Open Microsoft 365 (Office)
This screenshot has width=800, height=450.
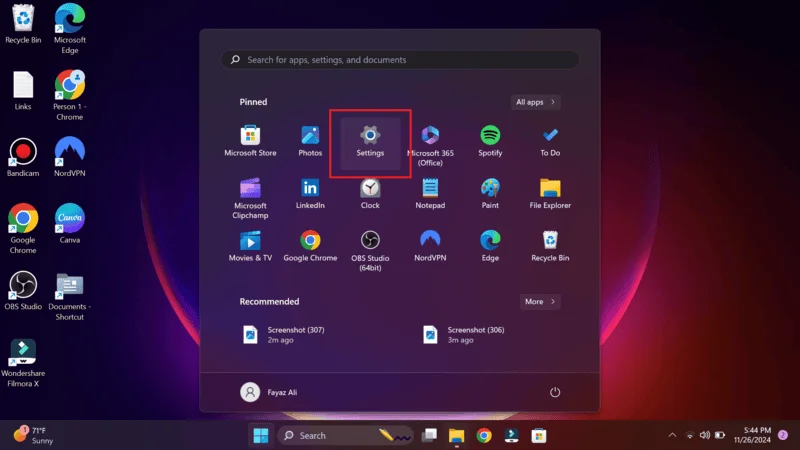point(430,146)
